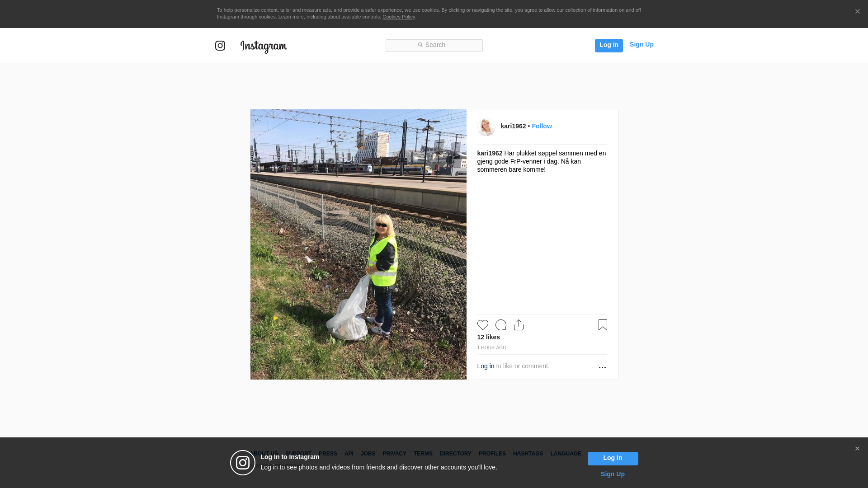Image resolution: width=868 pixels, height=488 pixels.
Task: View the 12 likes count
Action: [488, 337]
